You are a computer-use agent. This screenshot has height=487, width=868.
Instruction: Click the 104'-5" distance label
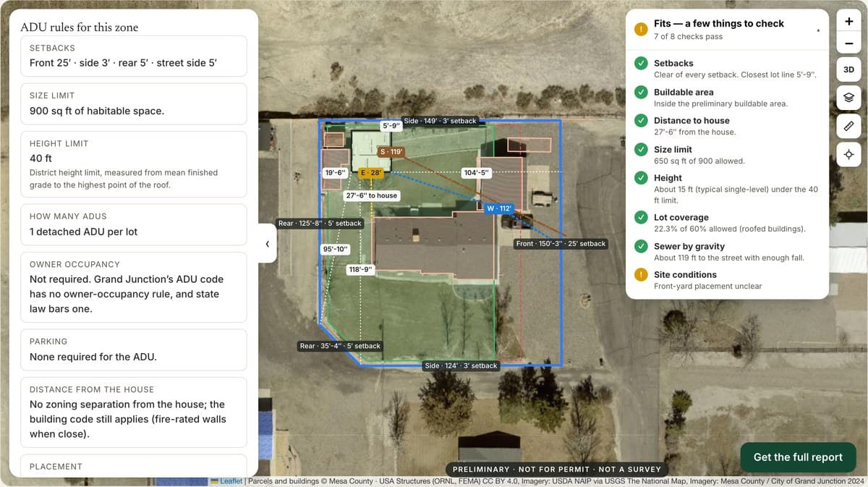click(476, 173)
